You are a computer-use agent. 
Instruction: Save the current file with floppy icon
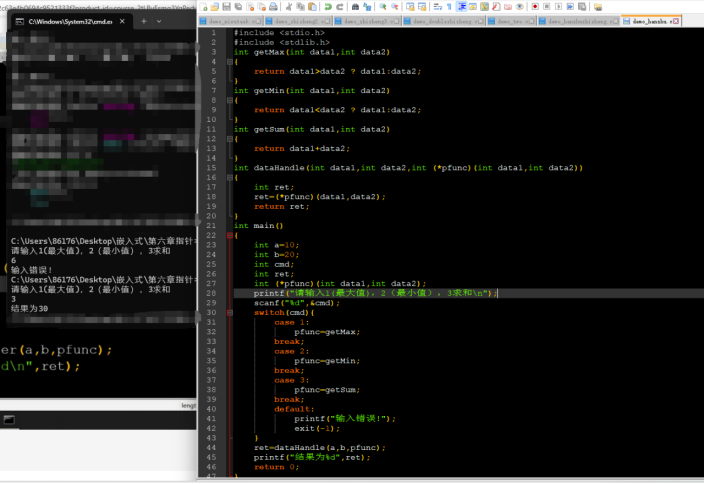(x=227, y=7)
